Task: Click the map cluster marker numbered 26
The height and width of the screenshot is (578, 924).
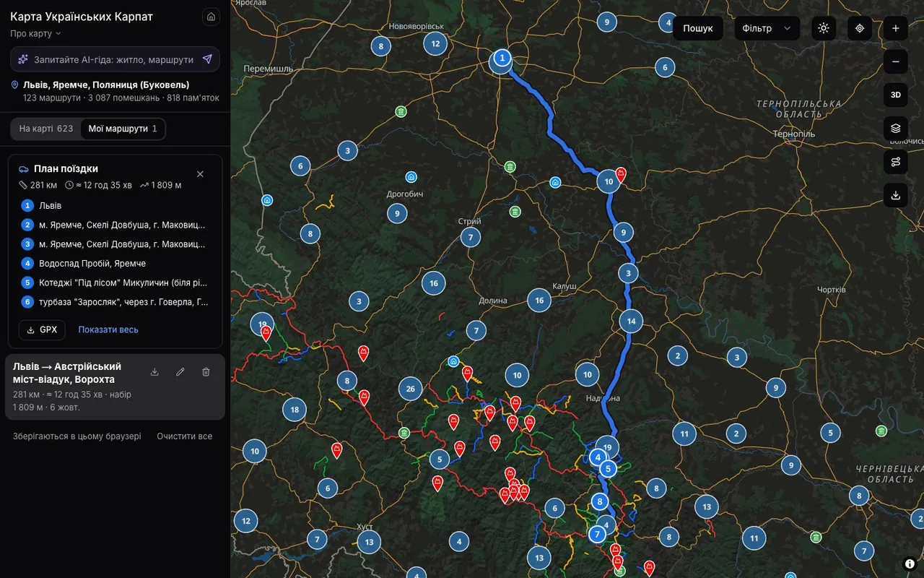Action: 410,389
